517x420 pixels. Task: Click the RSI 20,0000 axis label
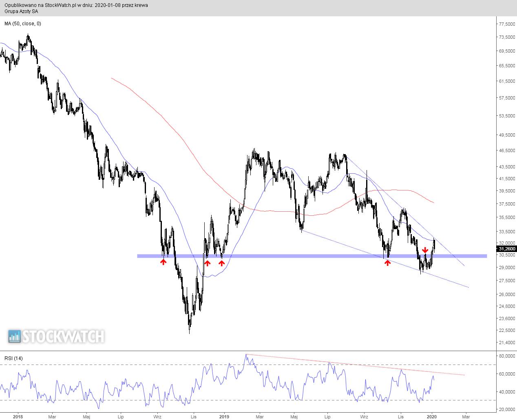point(507,409)
